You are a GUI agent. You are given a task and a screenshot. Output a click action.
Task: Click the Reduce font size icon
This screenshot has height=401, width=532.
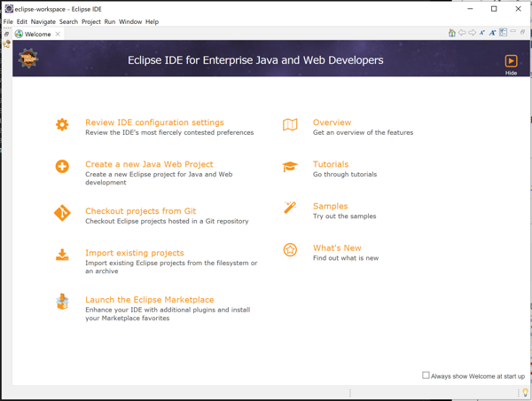click(482, 33)
